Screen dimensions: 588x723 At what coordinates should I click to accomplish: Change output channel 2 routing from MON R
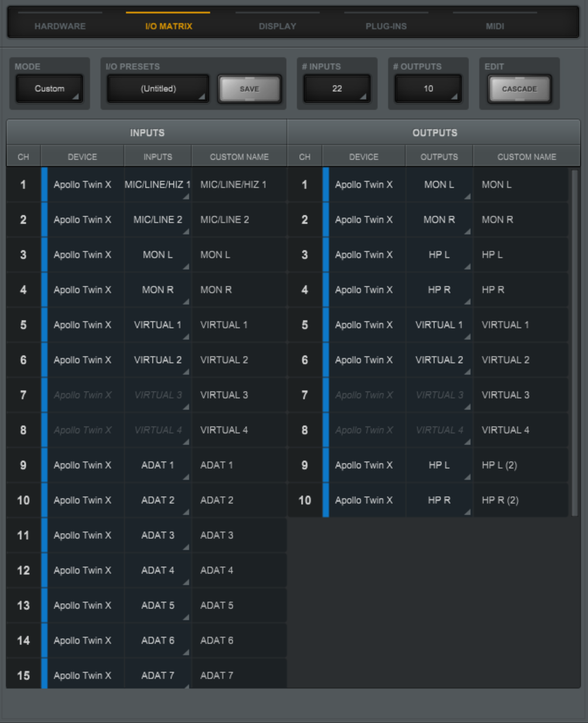coord(439,220)
